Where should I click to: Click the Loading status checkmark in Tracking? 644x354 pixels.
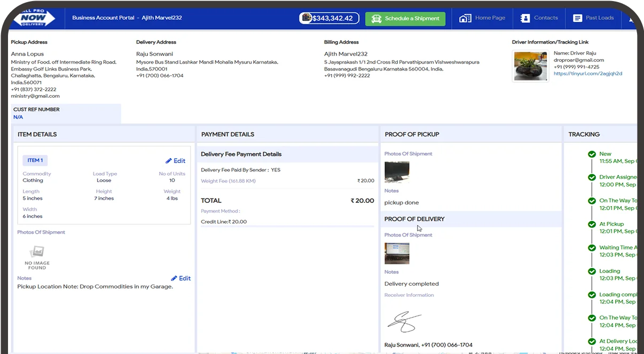[592, 271]
